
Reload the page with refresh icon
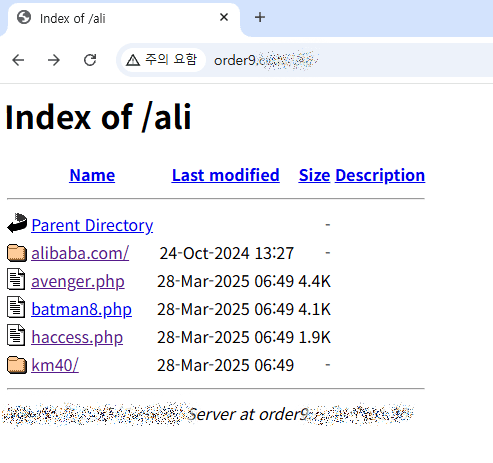90,60
